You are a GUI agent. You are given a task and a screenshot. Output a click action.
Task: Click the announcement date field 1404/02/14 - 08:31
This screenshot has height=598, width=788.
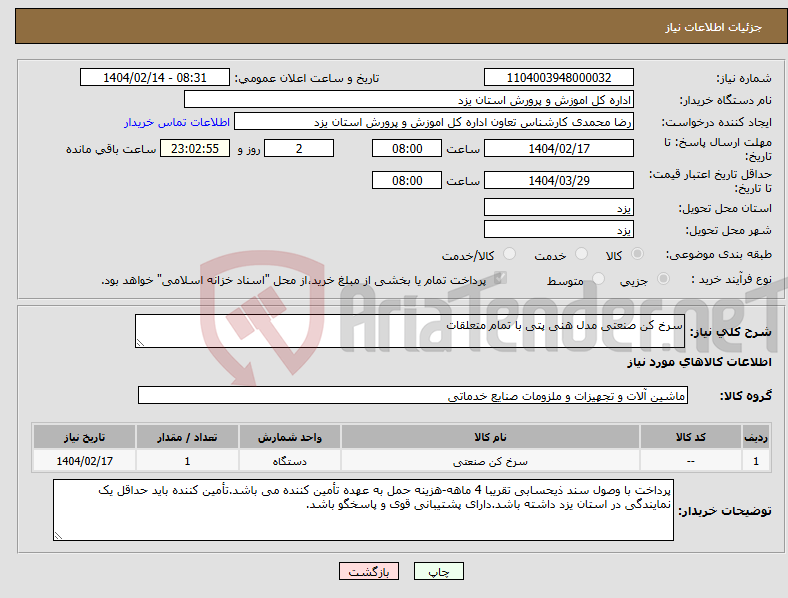tap(155, 77)
